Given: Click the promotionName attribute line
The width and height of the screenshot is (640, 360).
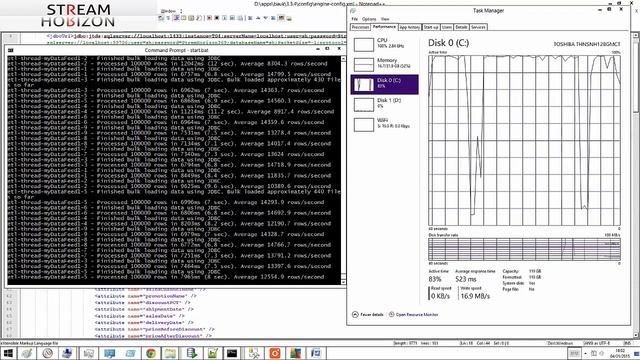Looking at the screenshot, I should [145, 296].
